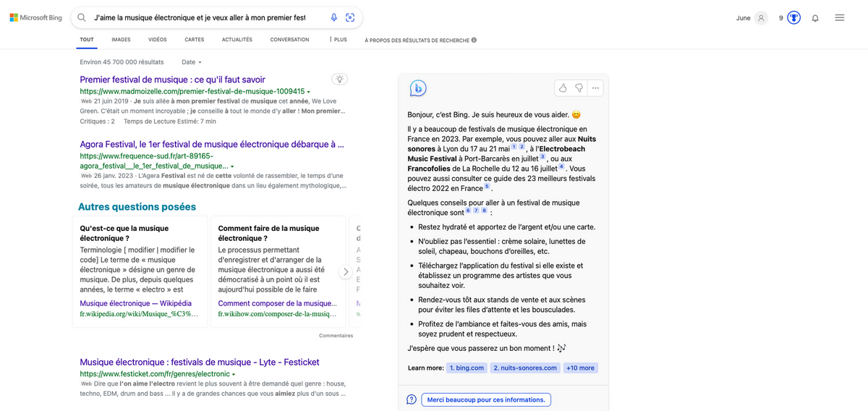This screenshot has width=868, height=411.
Task: Switch to ACTUALITÉS tab
Action: [x=237, y=40]
